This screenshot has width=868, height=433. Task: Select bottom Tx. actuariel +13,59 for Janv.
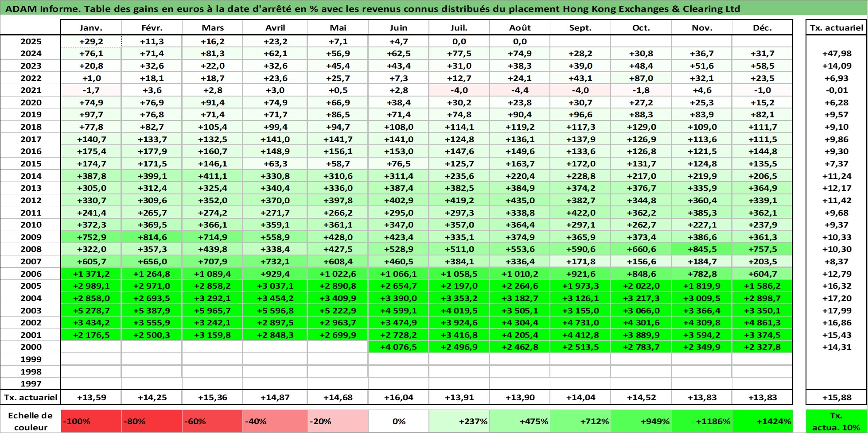(91, 398)
